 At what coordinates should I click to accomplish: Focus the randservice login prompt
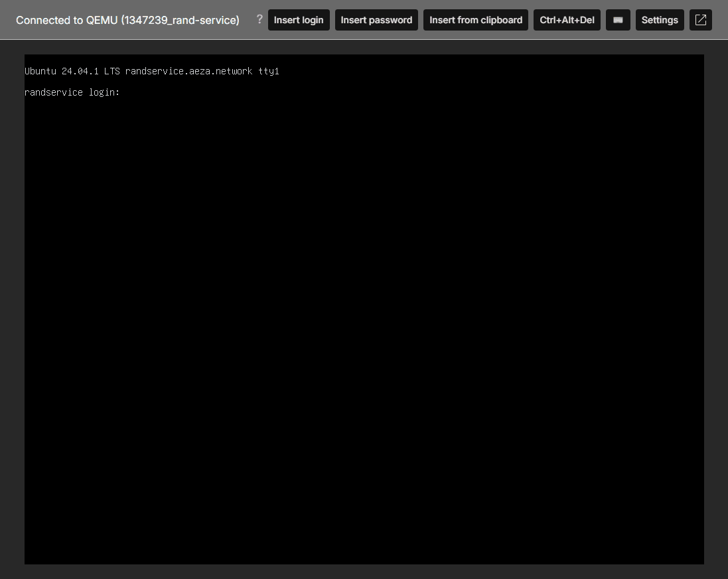click(x=72, y=92)
